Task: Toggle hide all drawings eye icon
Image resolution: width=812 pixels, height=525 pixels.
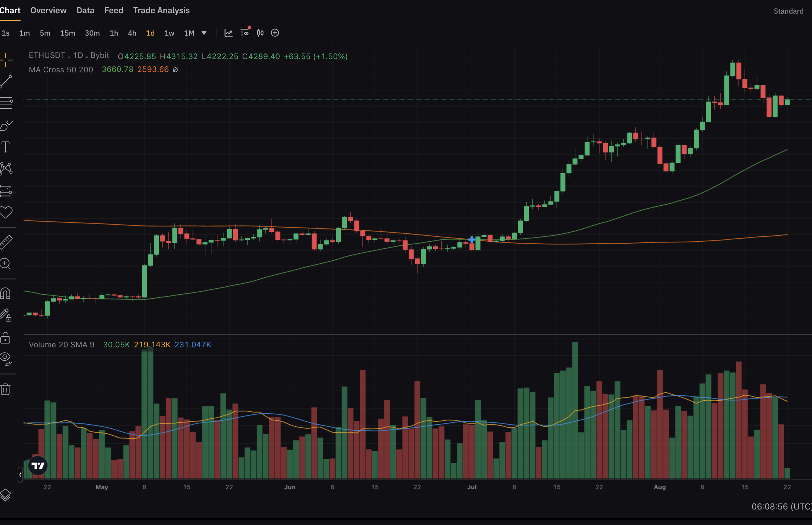Action: click(6, 358)
